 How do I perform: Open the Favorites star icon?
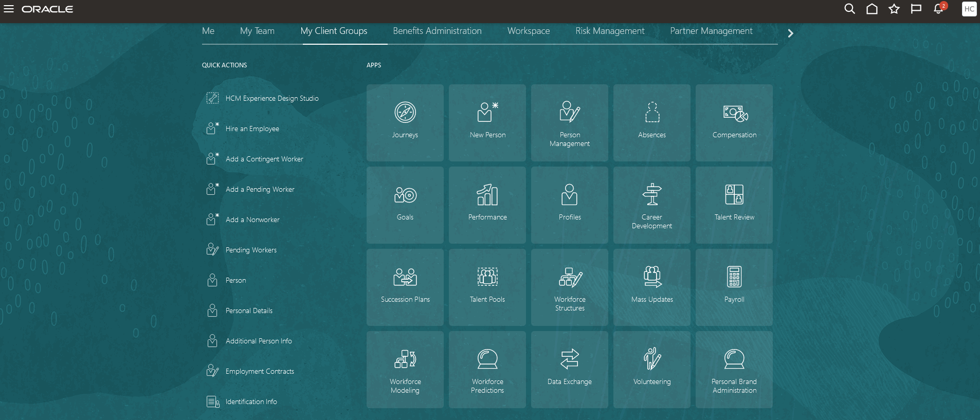[894, 9]
